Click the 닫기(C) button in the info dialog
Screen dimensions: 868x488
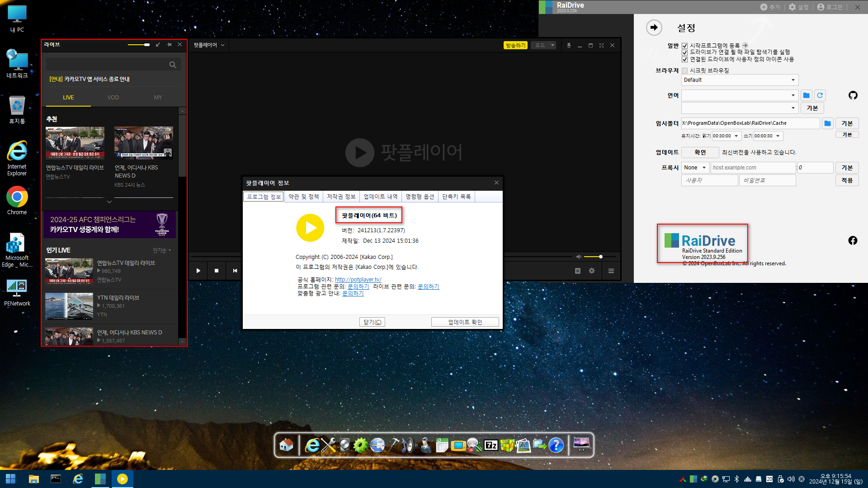pyautogui.click(x=373, y=322)
